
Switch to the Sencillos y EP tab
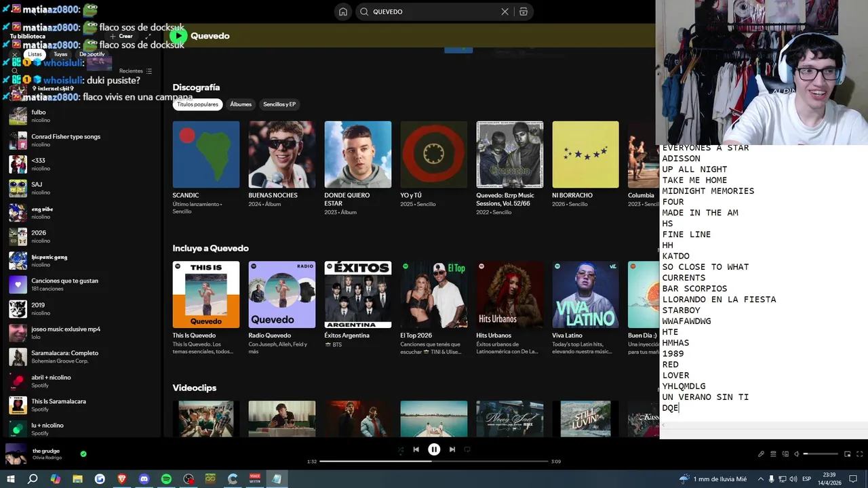279,104
